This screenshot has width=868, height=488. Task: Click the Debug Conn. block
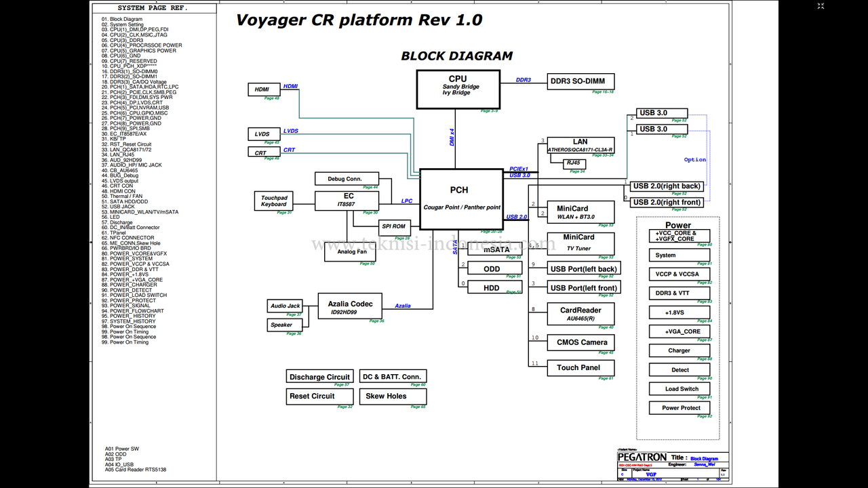[x=347, y=179]
